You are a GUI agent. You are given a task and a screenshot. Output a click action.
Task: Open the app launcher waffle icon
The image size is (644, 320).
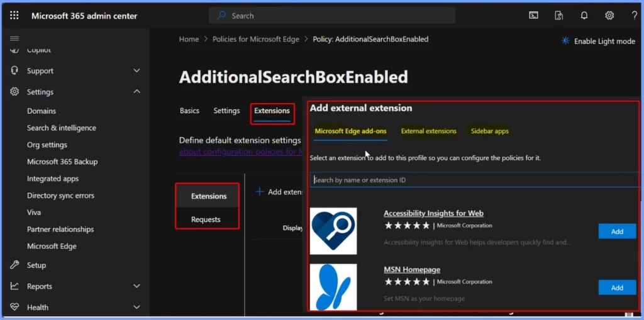click(x=14, y=16)
